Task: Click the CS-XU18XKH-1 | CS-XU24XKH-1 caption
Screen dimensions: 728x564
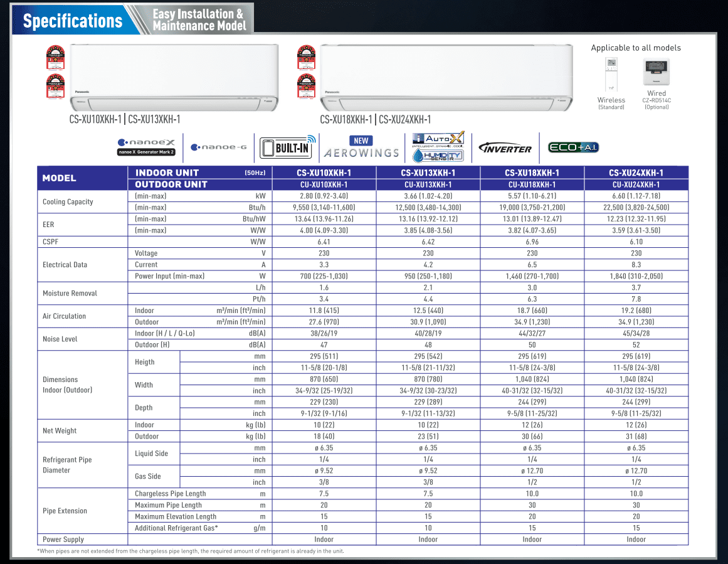Action: coord(376,119)
